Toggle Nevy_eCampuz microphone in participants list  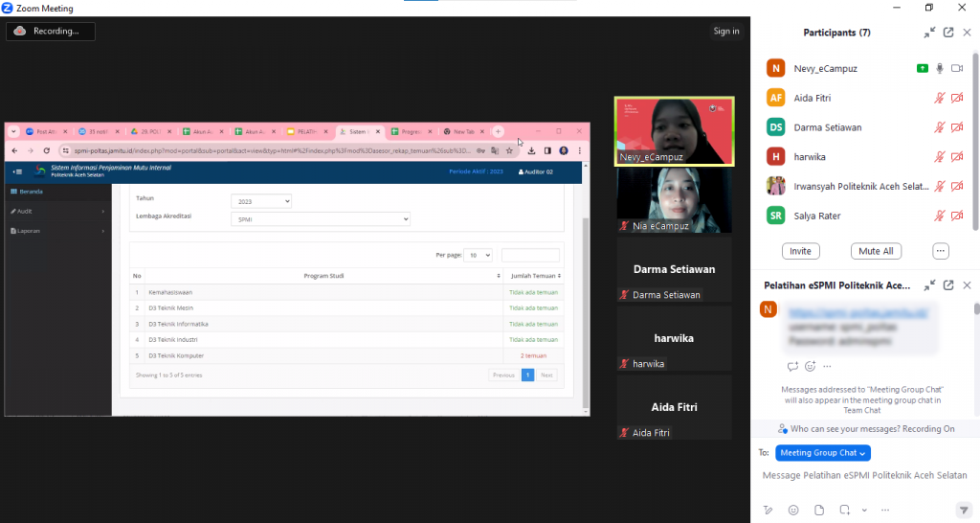940,68
